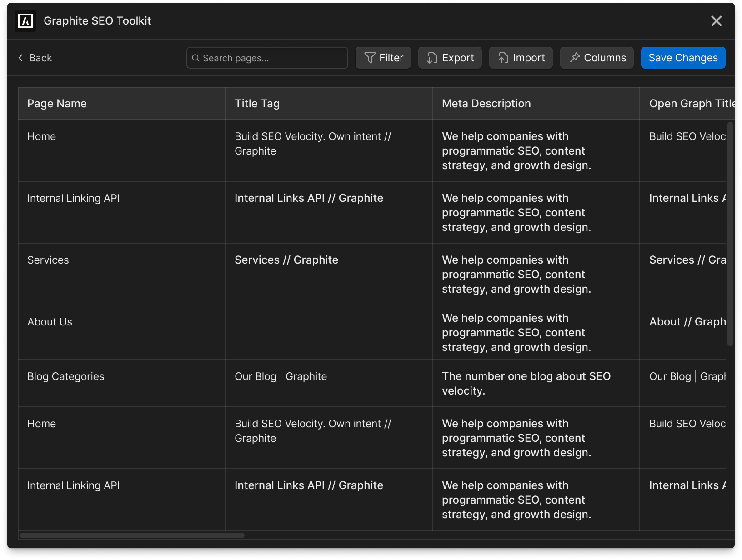Select the last Internal Linking API page name
The width and height of the screenshot is (742, 560).
(122, 500)
